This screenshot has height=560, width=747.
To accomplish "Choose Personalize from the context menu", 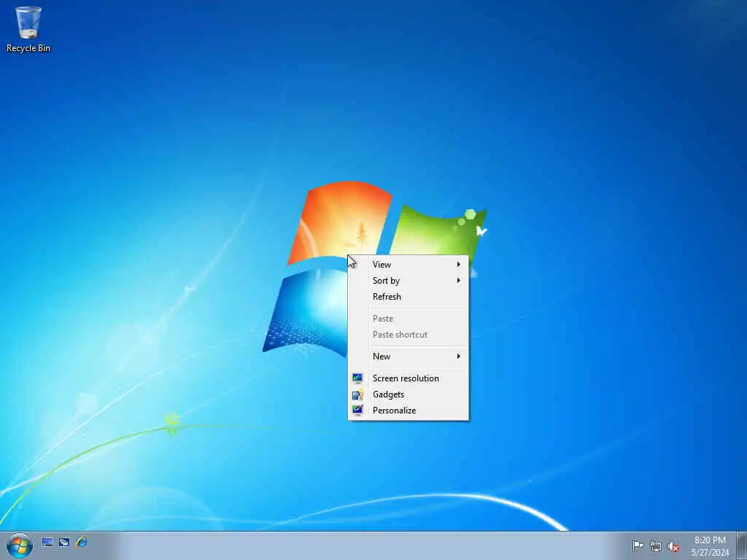I will tap(409, 411).
